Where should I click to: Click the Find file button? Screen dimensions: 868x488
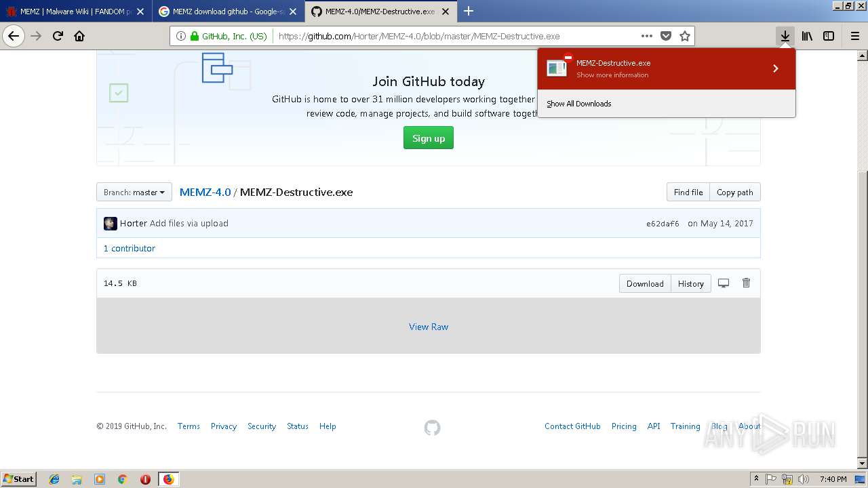tap(688, 192)
